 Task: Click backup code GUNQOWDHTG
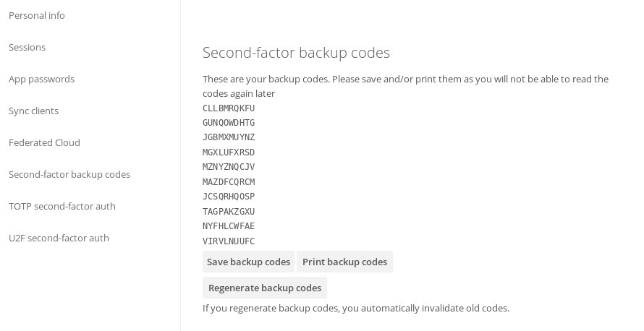pos(229,123)
